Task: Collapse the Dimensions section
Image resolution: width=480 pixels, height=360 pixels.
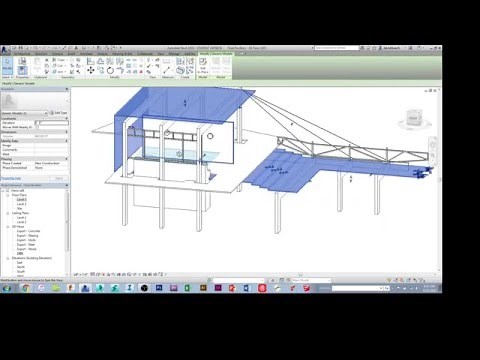Action: [x=67, y=132]
